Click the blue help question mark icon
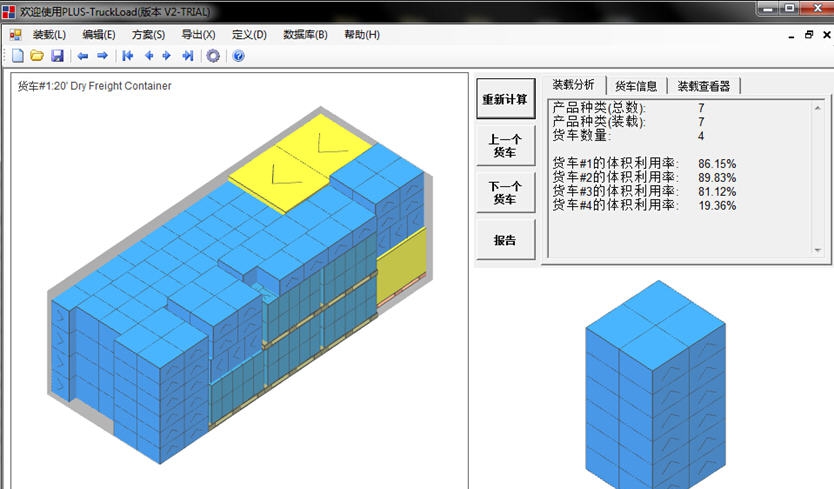The height and width of the screenshot is (489, 834). 238,56
